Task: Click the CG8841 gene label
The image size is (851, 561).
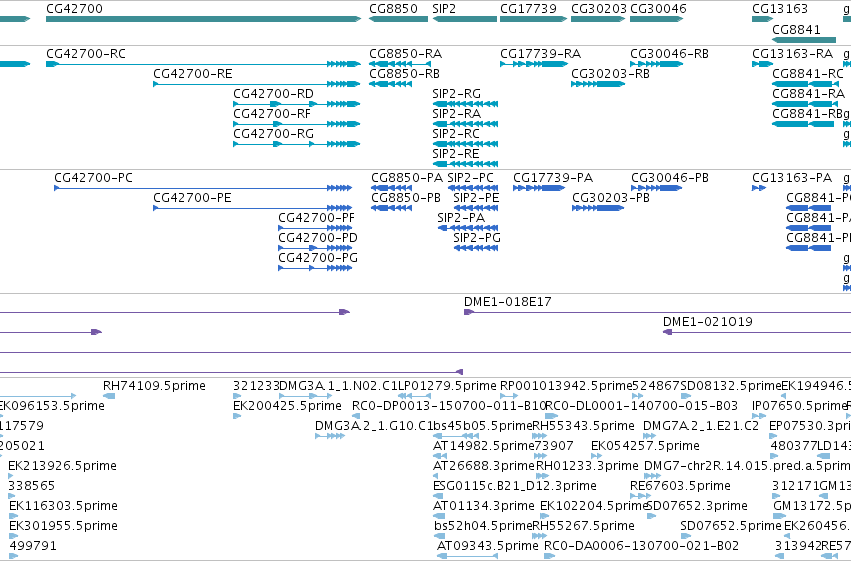Action: tap(796, 29)
